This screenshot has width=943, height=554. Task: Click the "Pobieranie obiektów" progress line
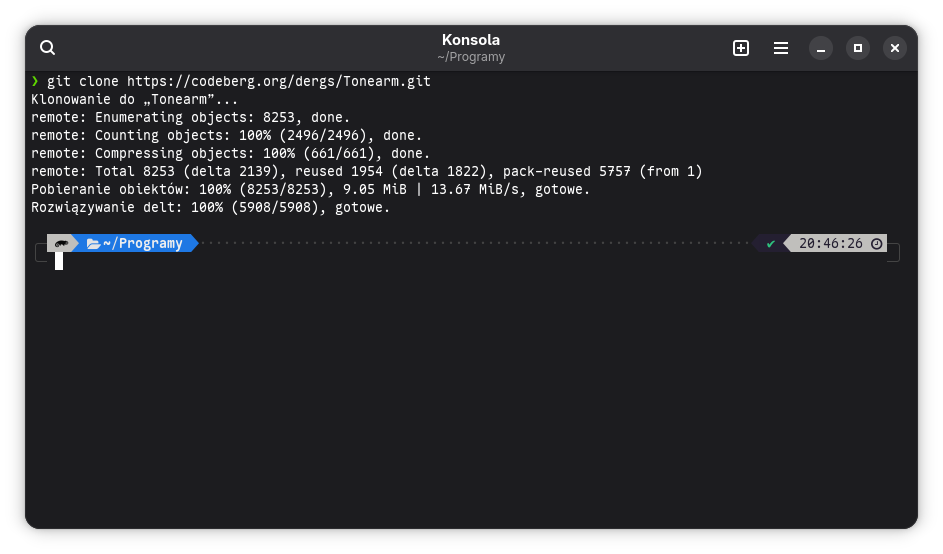pyautogui.click(x=310, y=189)
